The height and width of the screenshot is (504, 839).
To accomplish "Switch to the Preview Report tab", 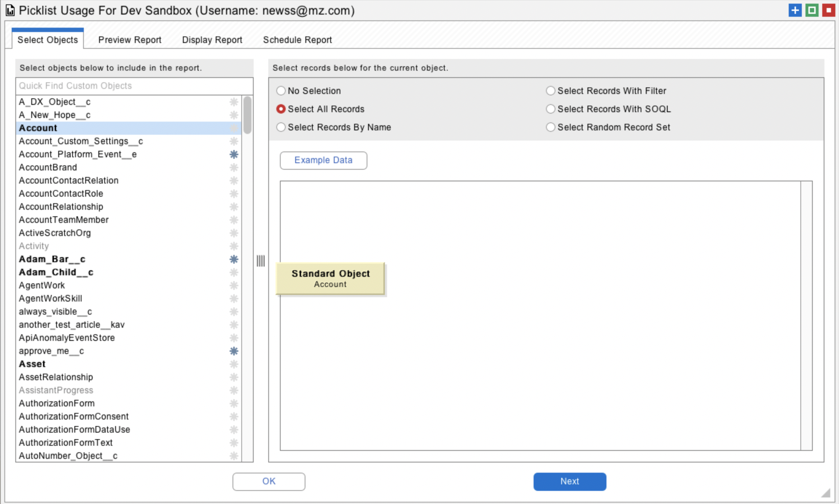I will 130,40.
